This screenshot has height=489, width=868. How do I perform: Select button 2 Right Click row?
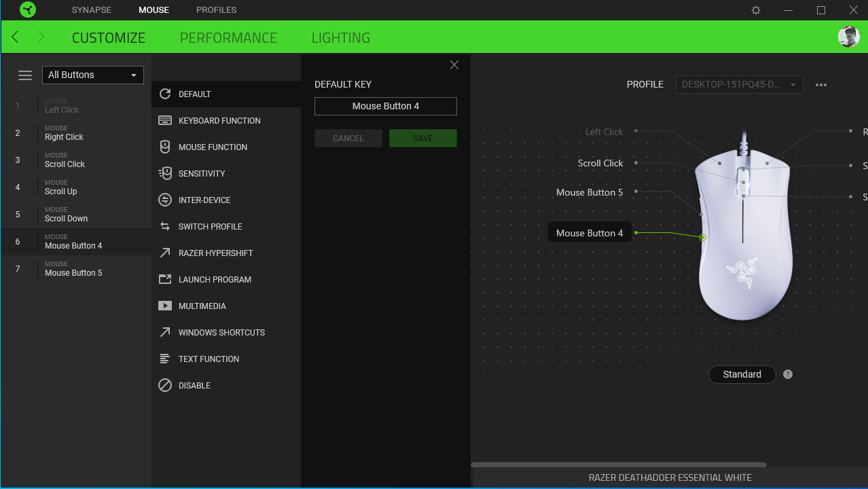[x=75, y=133]
